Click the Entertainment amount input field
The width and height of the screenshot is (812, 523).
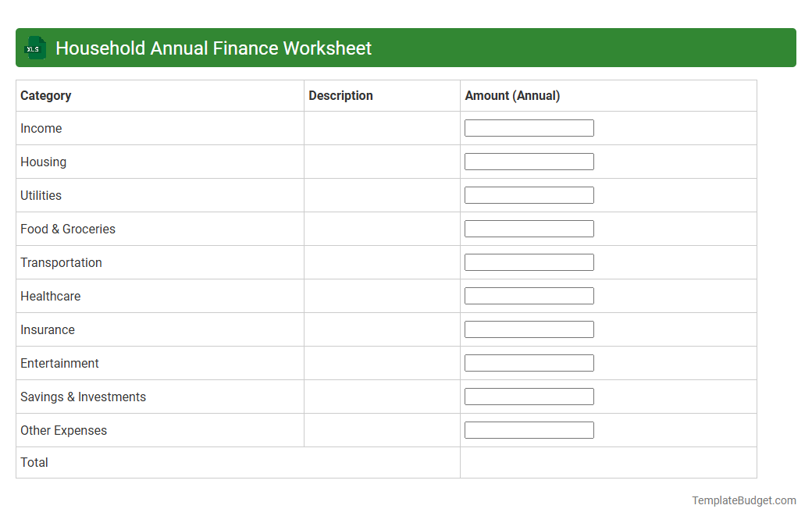click(529, 362)
